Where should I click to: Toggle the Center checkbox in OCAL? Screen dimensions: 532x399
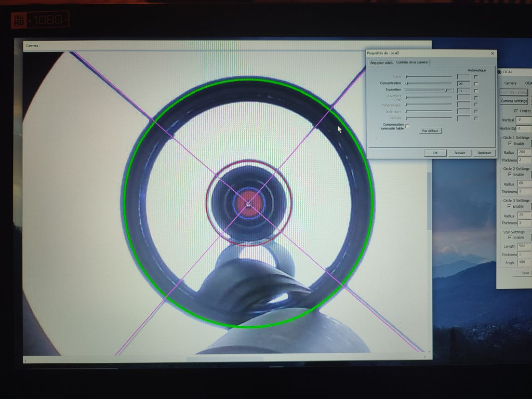point(516,111)
